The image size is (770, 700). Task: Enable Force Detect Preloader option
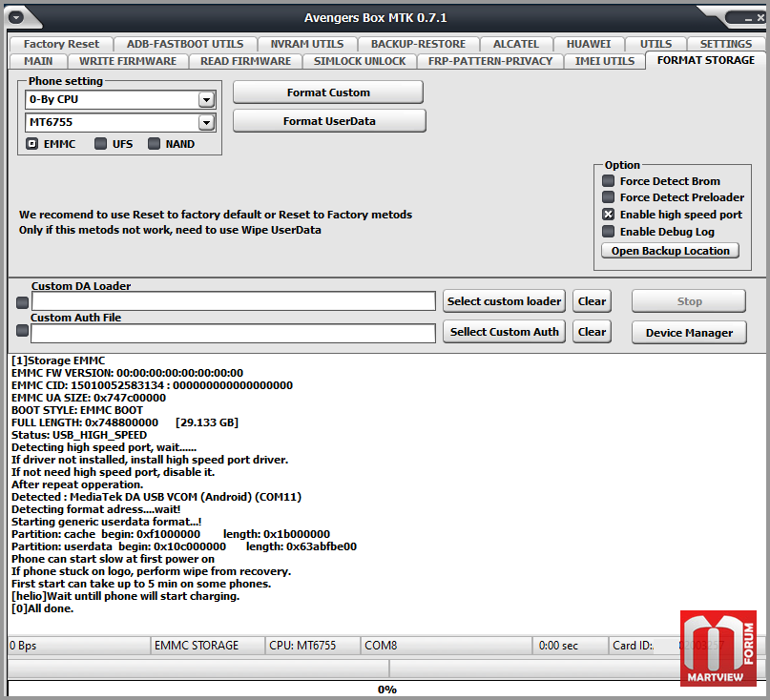[x=608, y=196]
